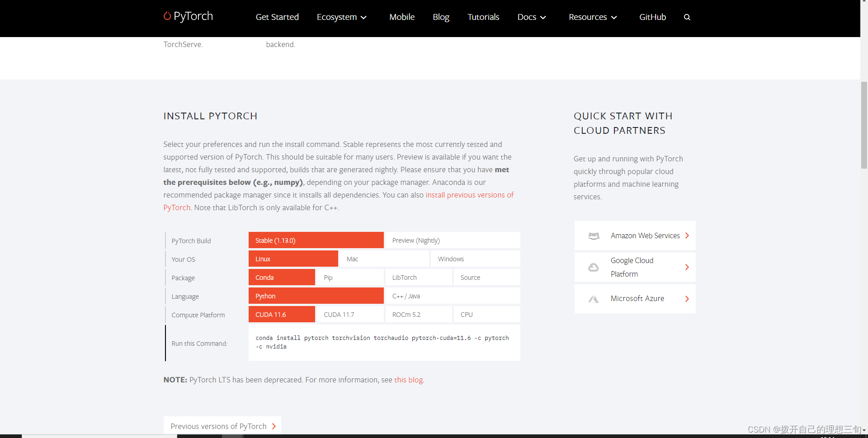Click the 'Package' row label

click(x=183, y=278)
